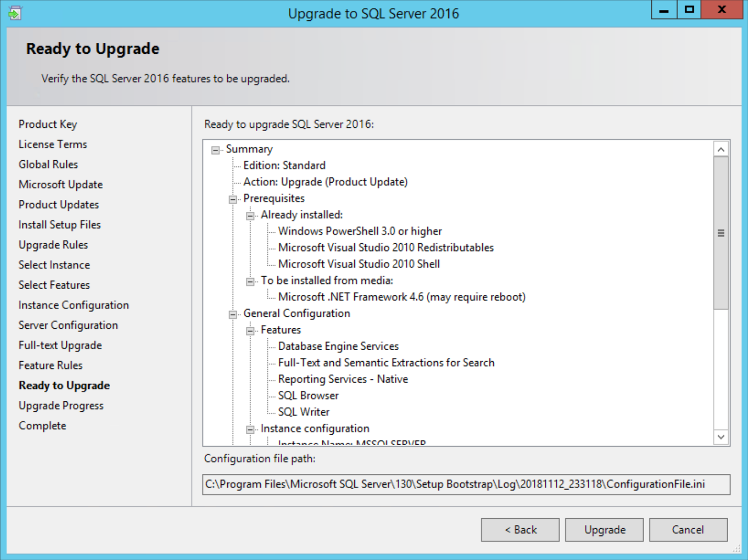Image resolution: width=748 pixels, height=560 pixels.
Task: Select the Microsoft Update step
Action: 61,184
